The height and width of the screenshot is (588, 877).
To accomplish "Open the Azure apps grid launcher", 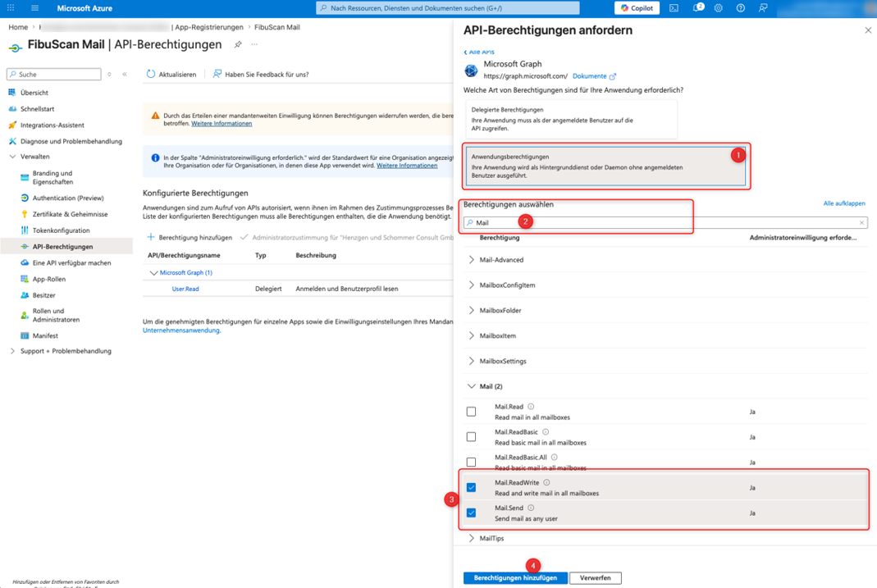I will [x=11, y=8].
